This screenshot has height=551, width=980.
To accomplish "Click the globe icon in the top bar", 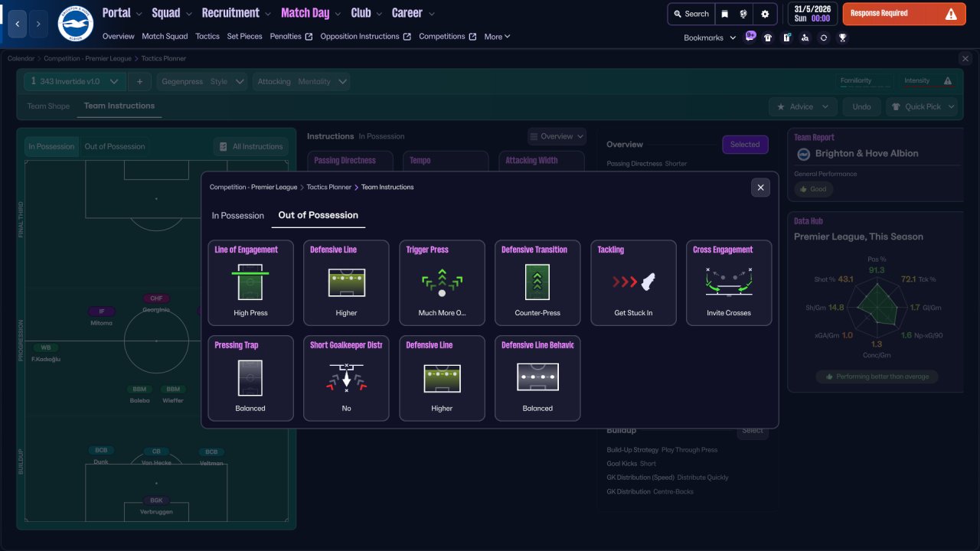I will click(743, 14).
